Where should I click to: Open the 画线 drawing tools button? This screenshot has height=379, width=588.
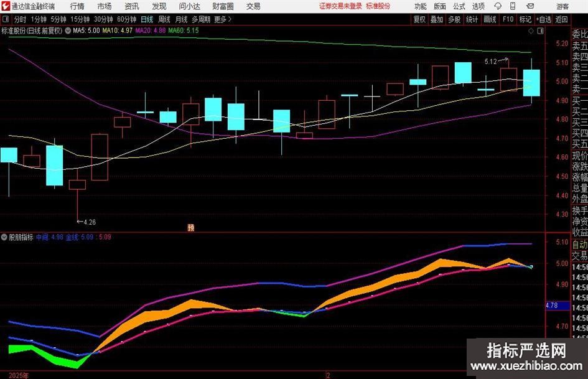tap(490, 19)
